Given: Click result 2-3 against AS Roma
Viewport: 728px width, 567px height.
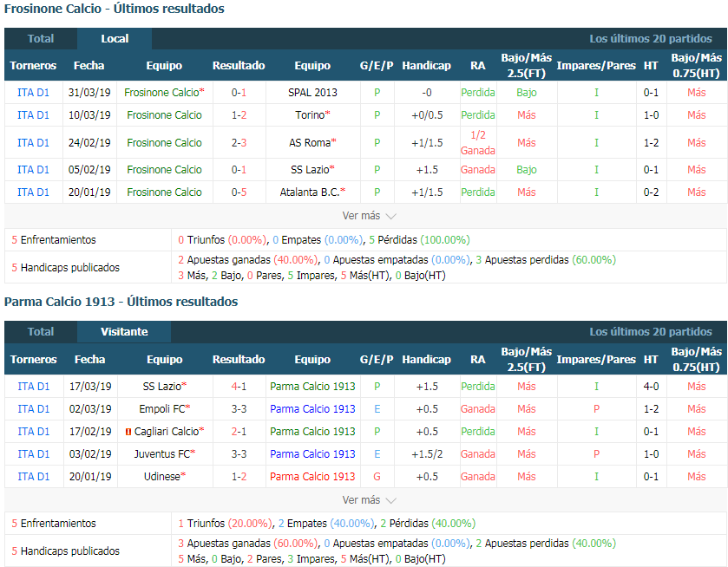Looking at the screenshot, I should pos(239,143).
